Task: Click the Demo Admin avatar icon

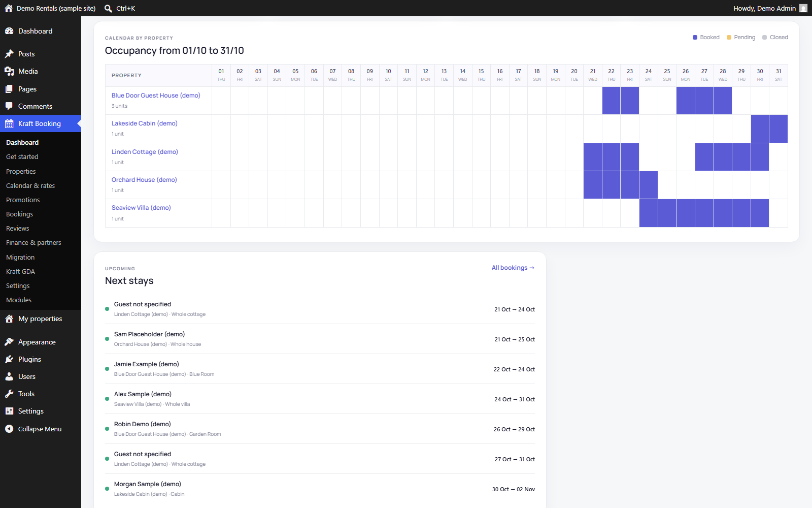Action: 803,8
